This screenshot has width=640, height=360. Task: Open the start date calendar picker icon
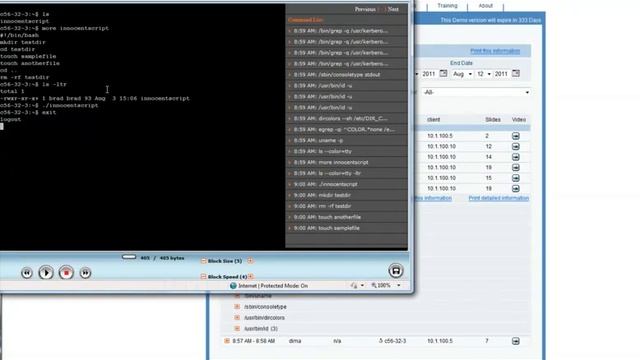tap(443, 73)
